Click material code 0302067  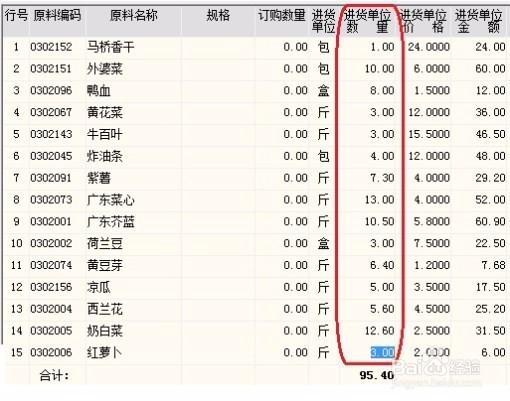51,113
